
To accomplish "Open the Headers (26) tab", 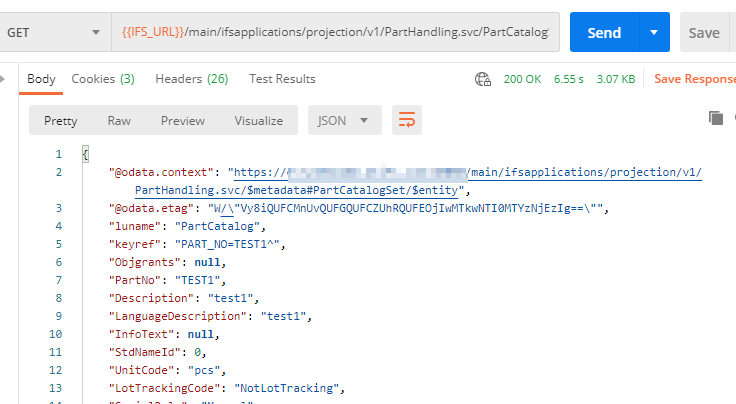I will tap(191, 79).
